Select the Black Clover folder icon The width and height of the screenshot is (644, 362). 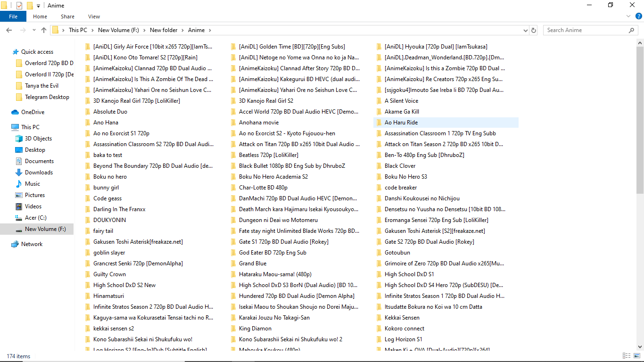coord(380,166)
